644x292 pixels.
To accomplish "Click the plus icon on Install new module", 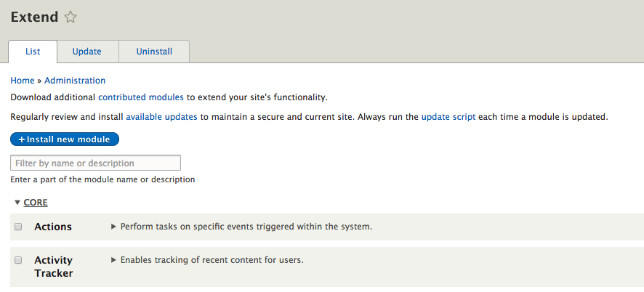I will click(x=22, y=139).
